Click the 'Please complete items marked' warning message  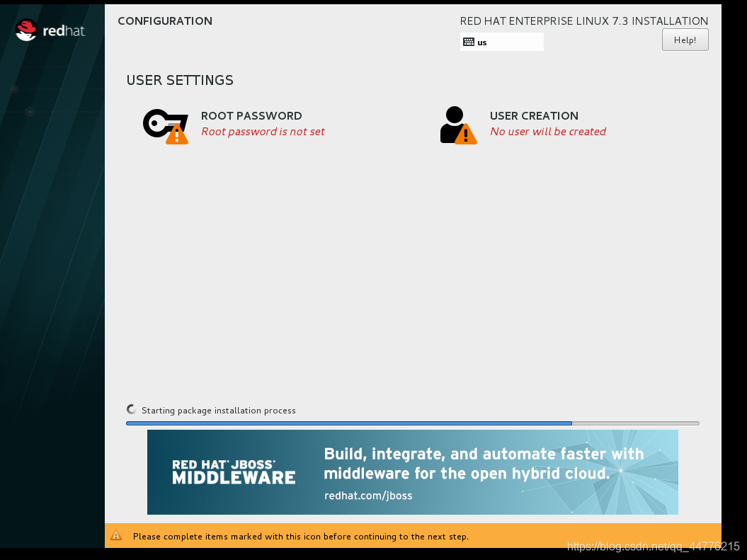301,537
